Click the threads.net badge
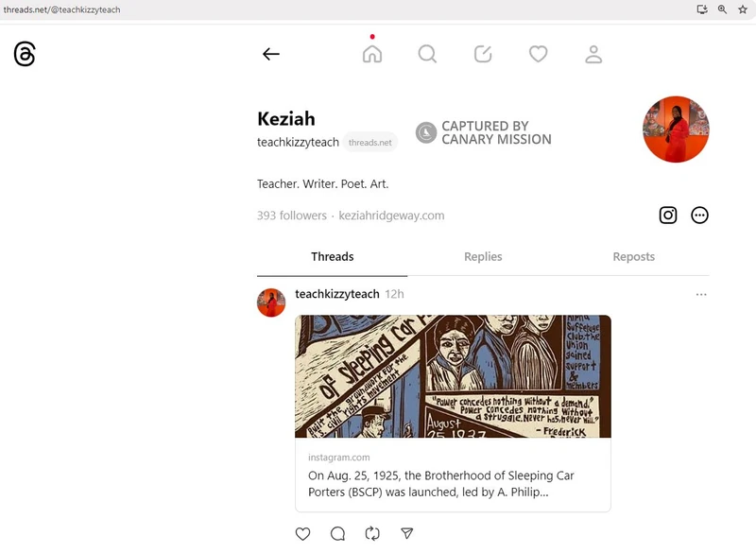 [x=369, y=143]
